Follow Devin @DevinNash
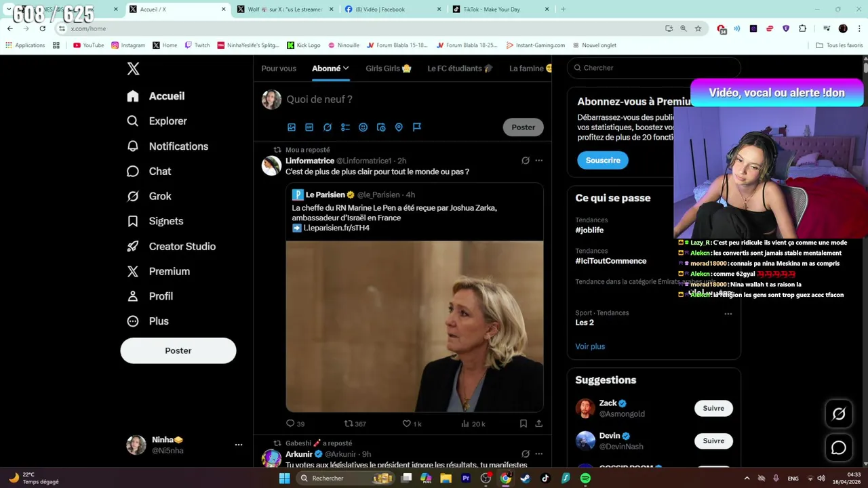Image resolution: width=868 pixels, height=488 pixels. tap(713, 441)
